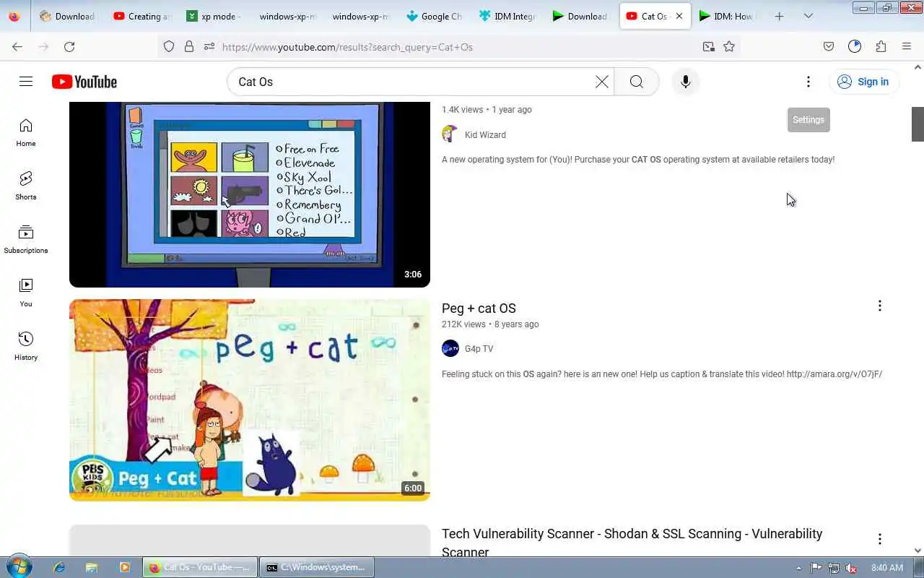Open the Firefox application hamburger menu
The width and height of the screenshot is (924, 578).
pyautogui.click(x=907, y=46)
